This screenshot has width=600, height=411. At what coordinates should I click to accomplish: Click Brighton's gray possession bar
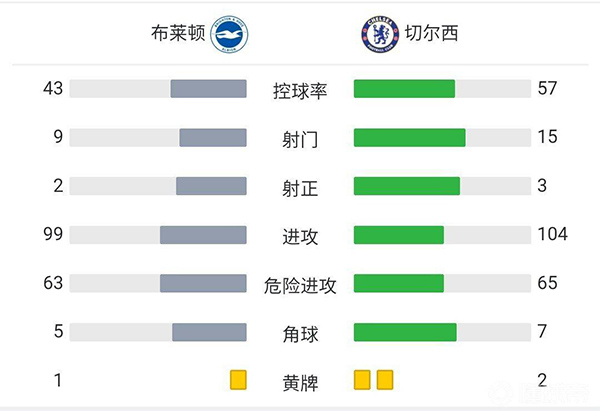[x=208, y=89]
